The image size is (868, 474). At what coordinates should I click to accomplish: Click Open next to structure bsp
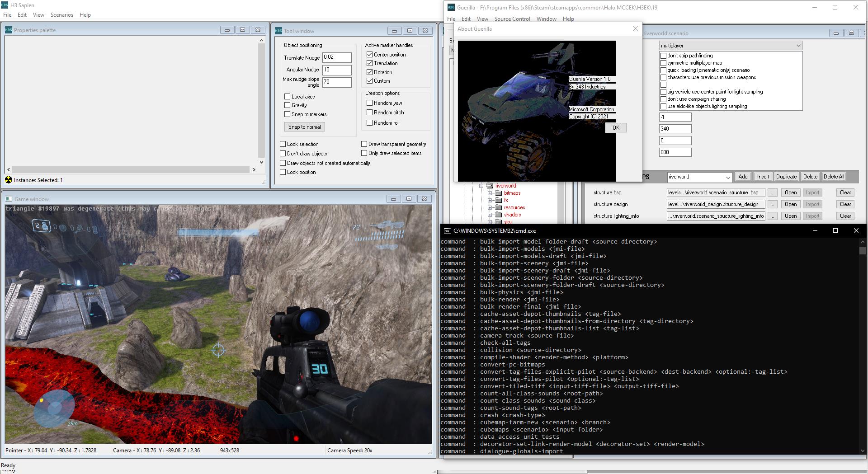click(791, 192)
